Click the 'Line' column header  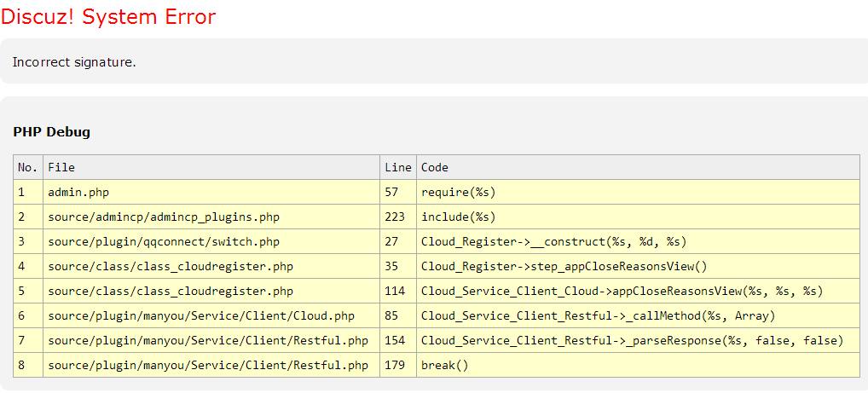pos(398,167)
